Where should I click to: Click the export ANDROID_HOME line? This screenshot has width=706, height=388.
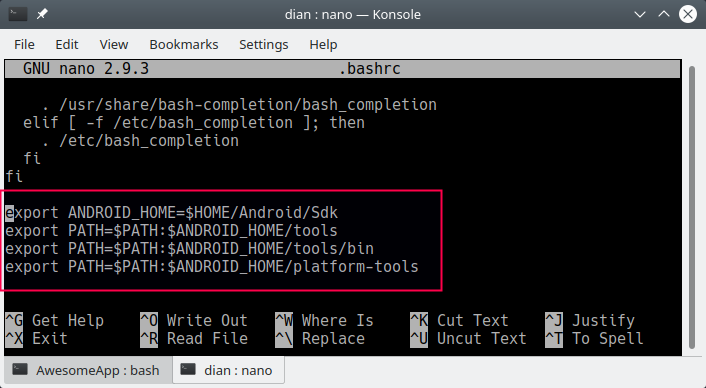pos(172,212)
